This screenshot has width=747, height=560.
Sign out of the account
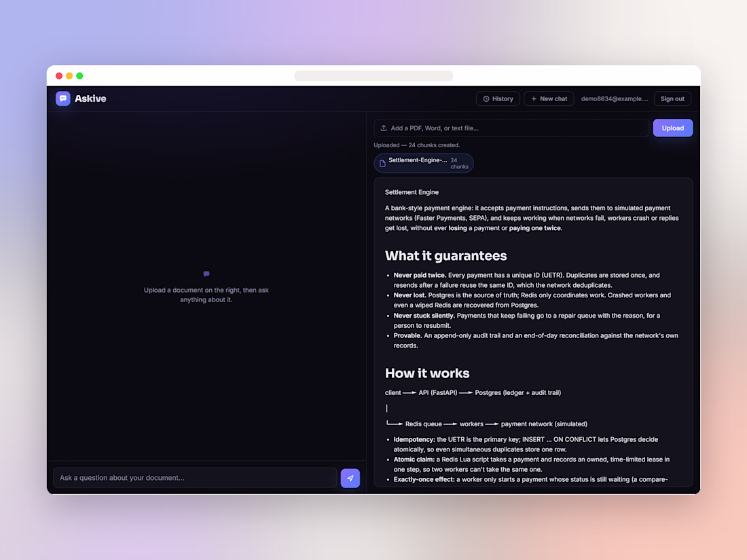coord(672,99)
